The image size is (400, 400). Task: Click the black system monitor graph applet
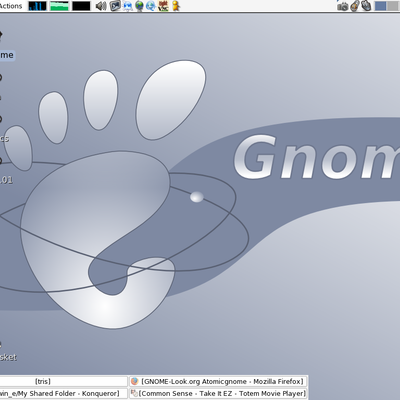point(81,6)
